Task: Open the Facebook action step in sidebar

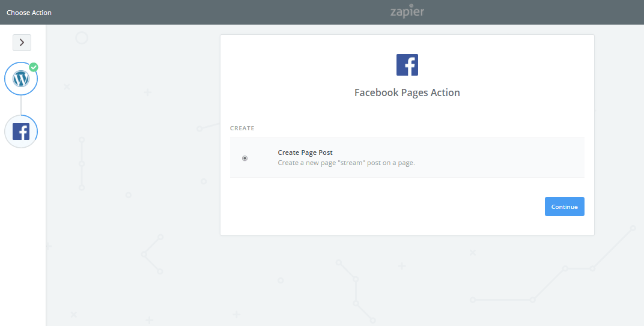Action: tap(21, 131)
